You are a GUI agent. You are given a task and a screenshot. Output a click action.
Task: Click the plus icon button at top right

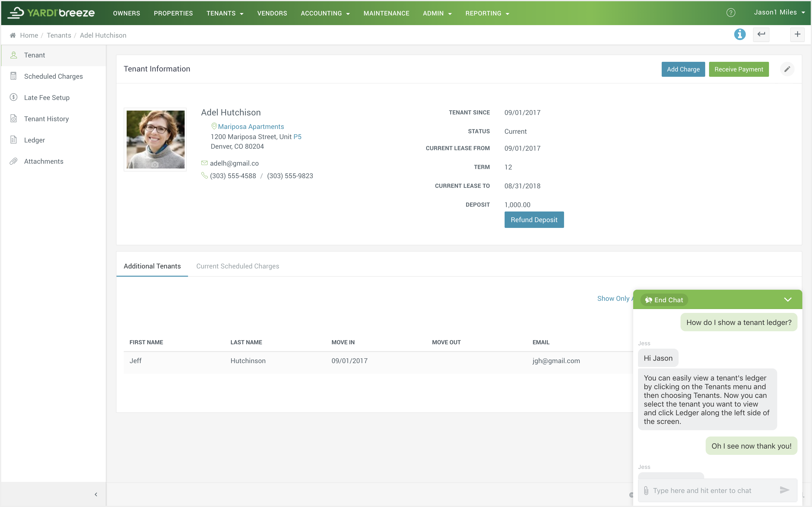(x=797, y=34)
